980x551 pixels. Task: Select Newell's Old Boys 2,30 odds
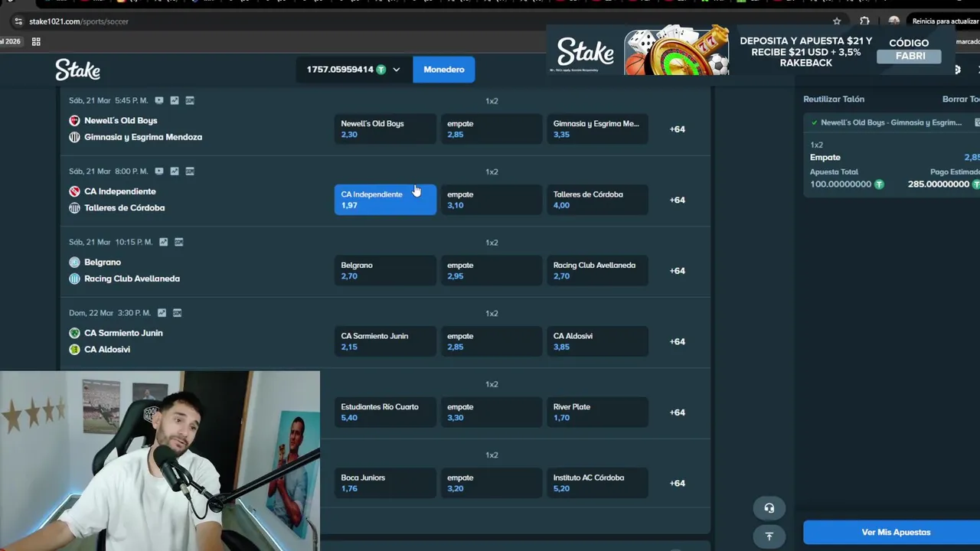coord(385,129)
